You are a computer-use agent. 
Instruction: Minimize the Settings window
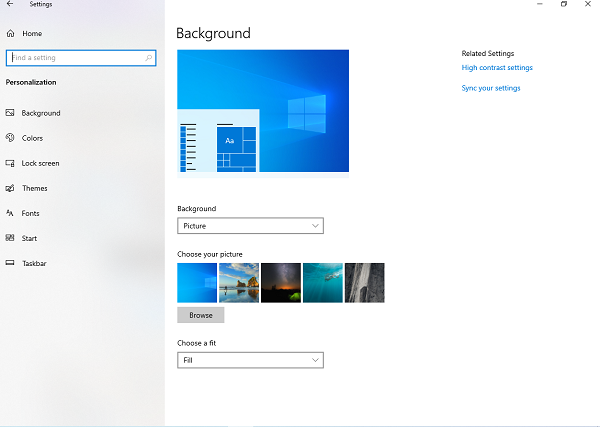coord(540,4)
